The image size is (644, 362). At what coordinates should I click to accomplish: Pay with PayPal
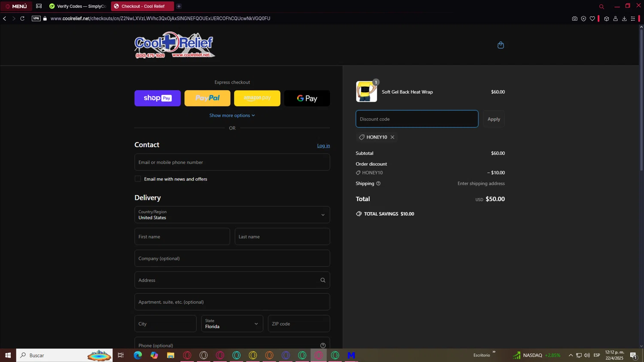[x=207, y=98]
